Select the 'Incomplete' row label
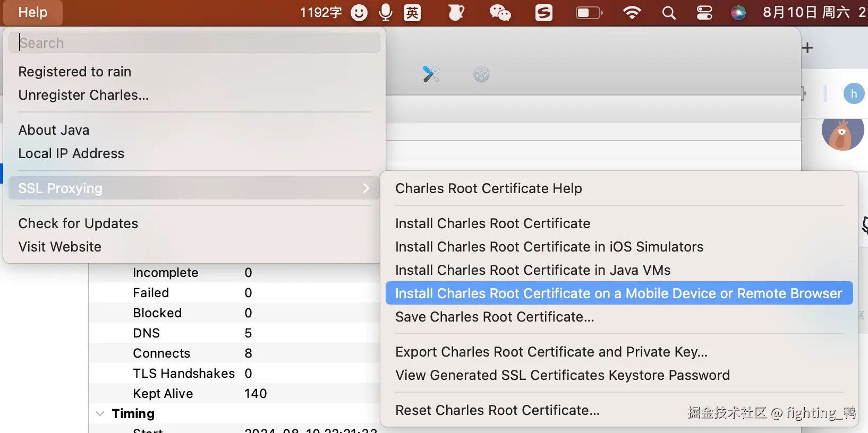 coord(165,273)
